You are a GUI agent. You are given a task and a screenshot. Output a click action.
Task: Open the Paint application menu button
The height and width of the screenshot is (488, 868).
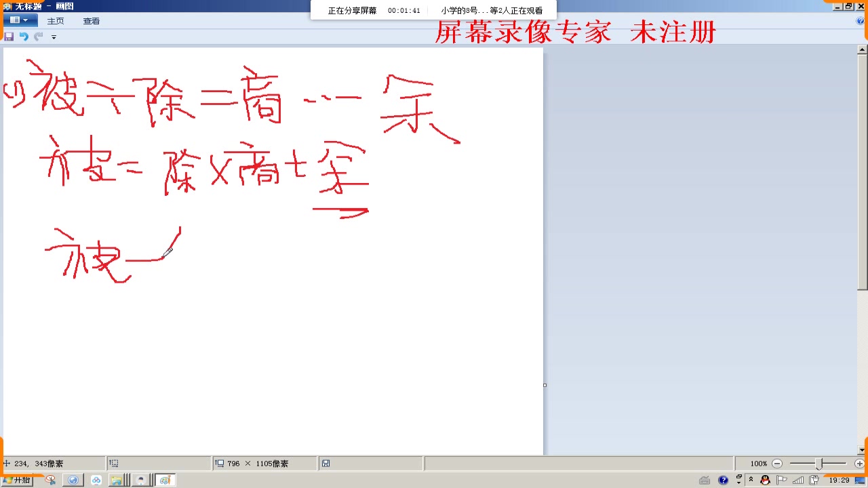[x=20, y=20]
